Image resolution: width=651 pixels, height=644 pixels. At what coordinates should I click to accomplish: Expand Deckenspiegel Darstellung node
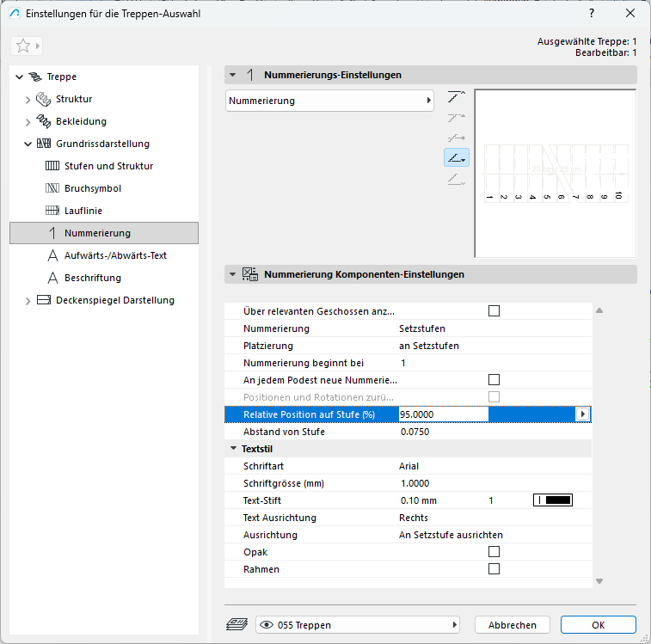(x=28, y=300)
